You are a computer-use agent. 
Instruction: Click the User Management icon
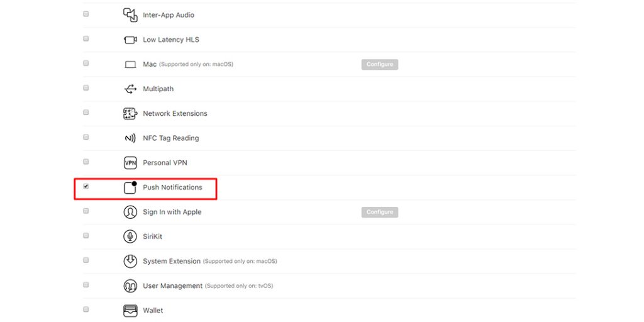tap(130, 286)
